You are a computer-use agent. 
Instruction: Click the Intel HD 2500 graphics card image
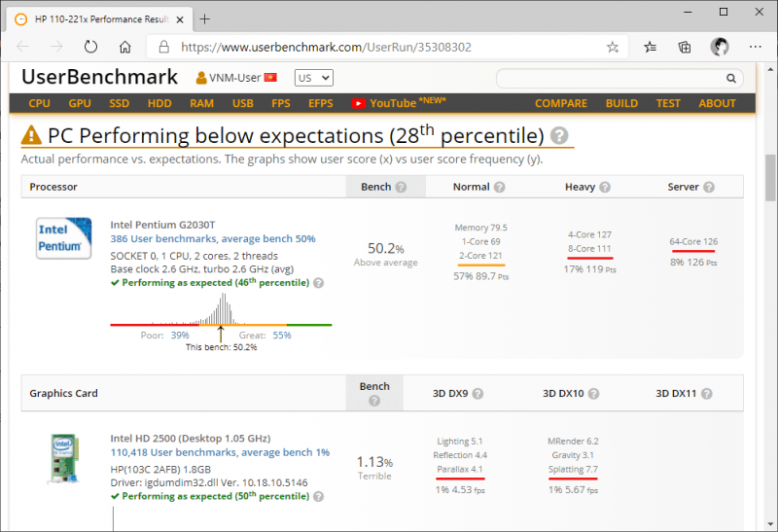[64, 460]
